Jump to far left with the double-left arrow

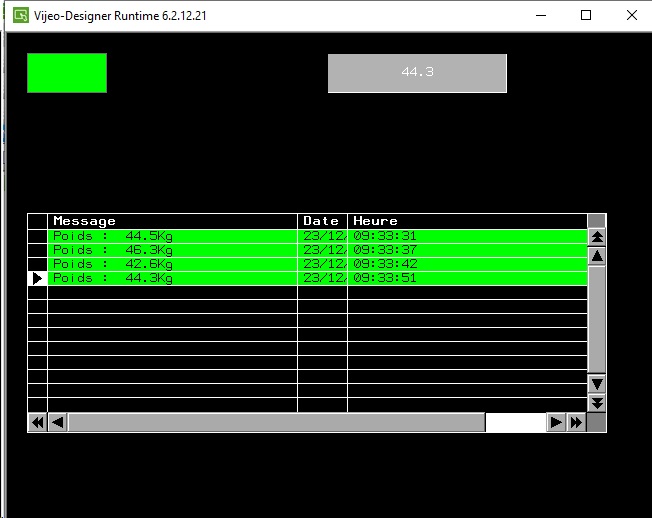(x=37, y=423)
